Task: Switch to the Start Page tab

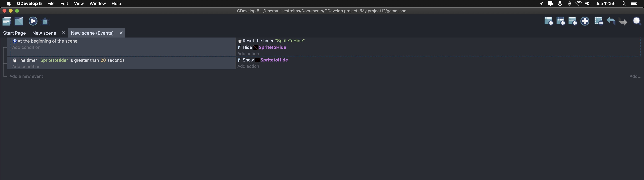Action: point(14,33)
